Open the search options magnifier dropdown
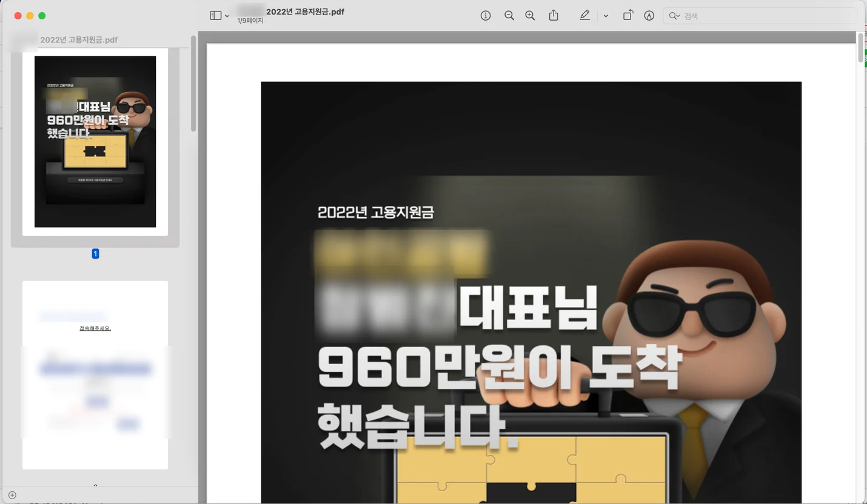The image size is (867, 504). pyautogui.click(x=674, y=16)
